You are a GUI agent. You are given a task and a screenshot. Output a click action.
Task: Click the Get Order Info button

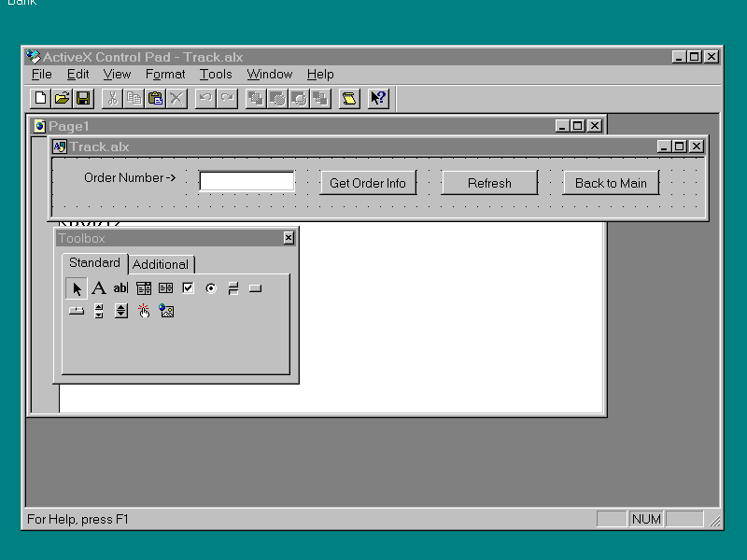point(368,183)
